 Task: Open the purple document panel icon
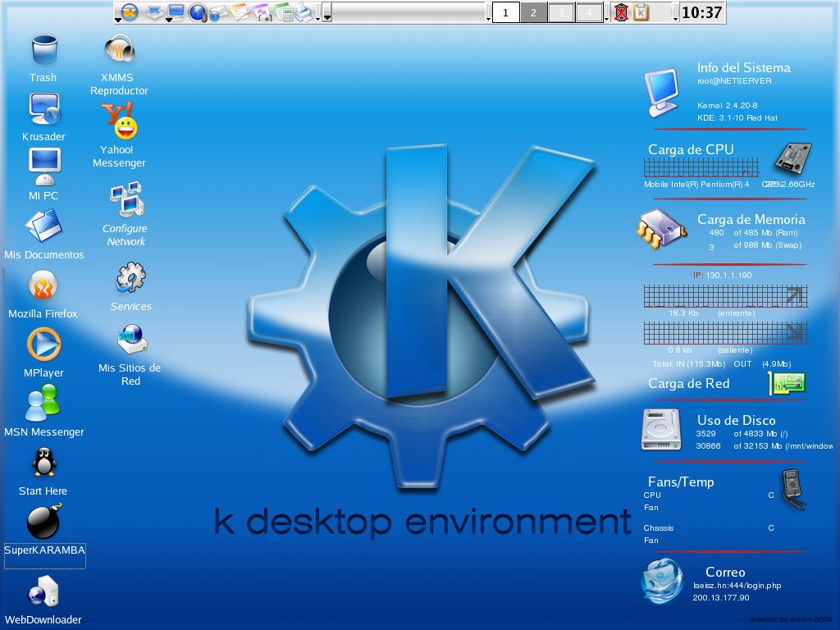pyautogui.click(x=262, y=11)
